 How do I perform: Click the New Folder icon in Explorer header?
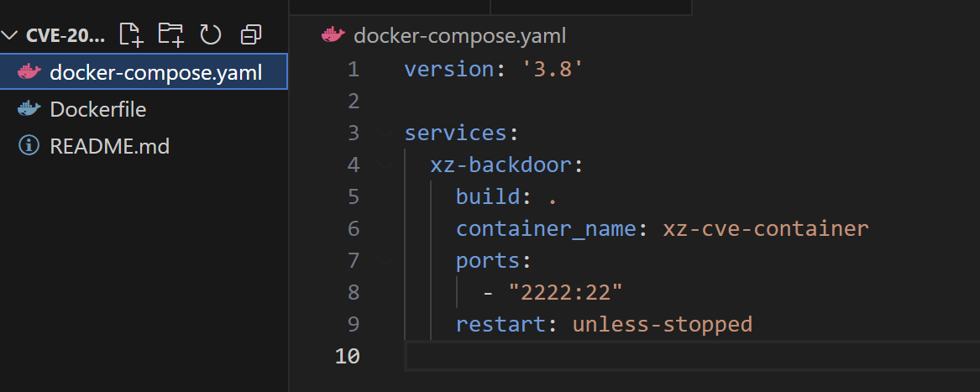[x=170, y=34]
